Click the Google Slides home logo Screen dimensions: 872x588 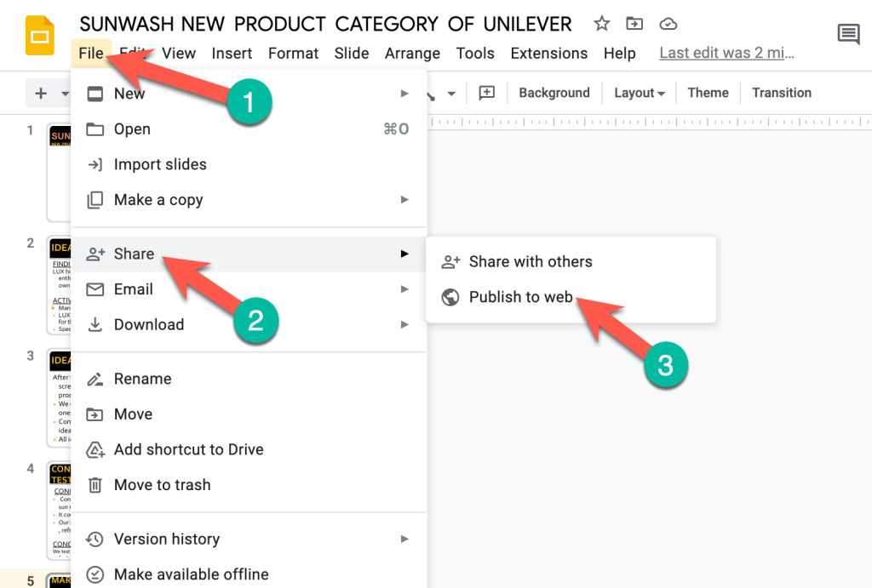click(x=39, y=37)
